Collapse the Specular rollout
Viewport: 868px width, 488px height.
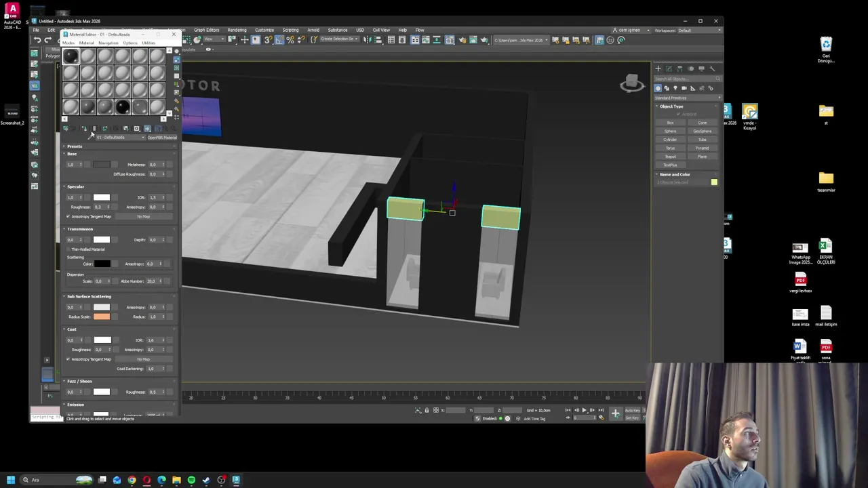point(75,187)
